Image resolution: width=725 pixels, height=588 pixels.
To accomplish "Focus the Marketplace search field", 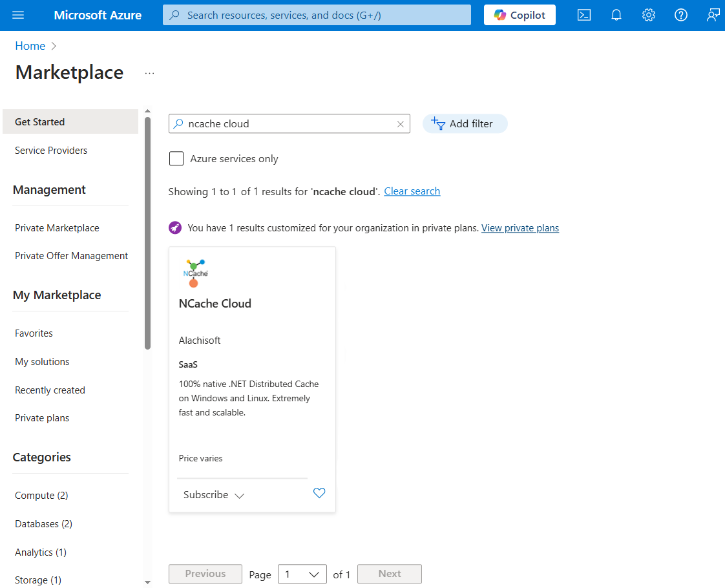I will [289, 124].
